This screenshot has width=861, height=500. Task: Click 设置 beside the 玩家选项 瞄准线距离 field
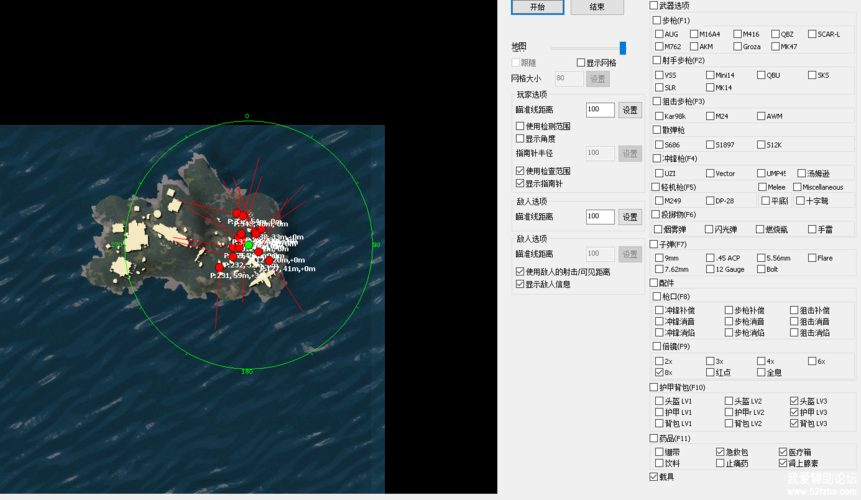pos(630,110)
